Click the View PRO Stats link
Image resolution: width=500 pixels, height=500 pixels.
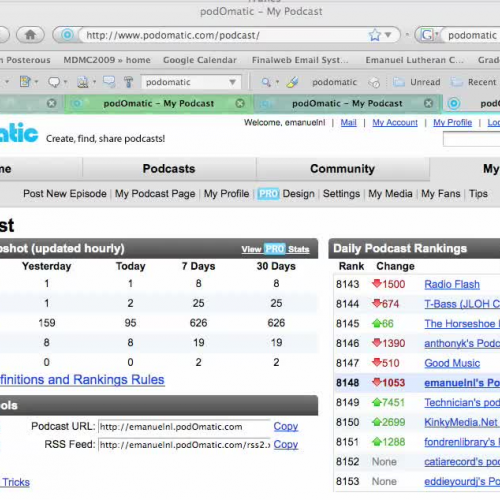pos(275,249)
